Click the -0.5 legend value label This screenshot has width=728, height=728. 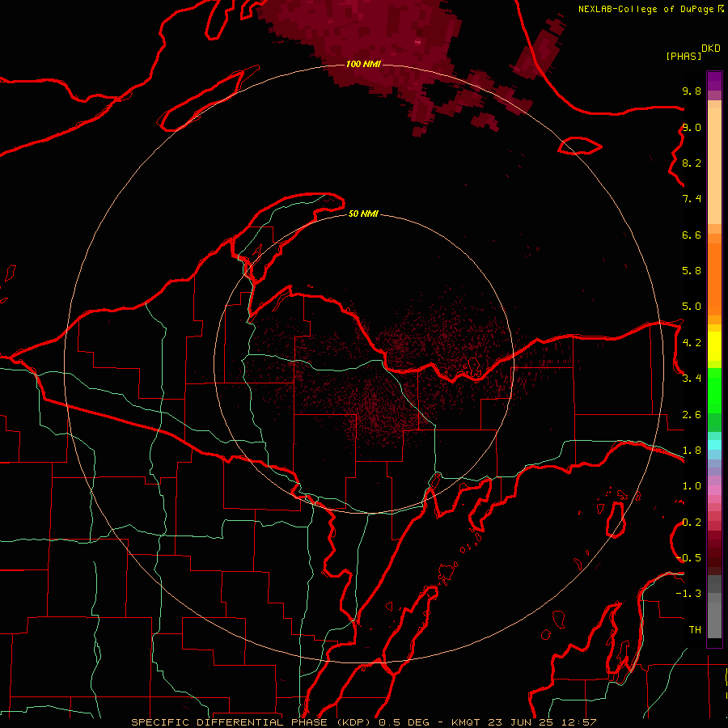tap(689, 558)
